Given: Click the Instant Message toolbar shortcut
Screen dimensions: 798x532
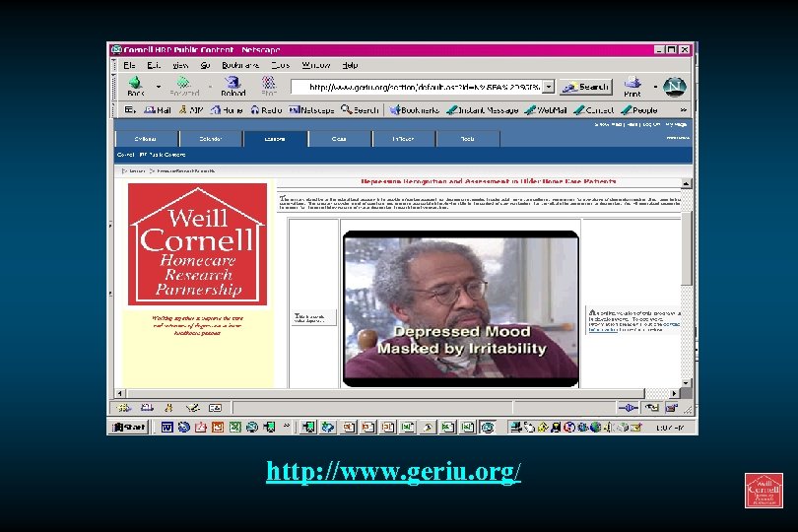Looking at the screenshot, I should click(483, 110).
